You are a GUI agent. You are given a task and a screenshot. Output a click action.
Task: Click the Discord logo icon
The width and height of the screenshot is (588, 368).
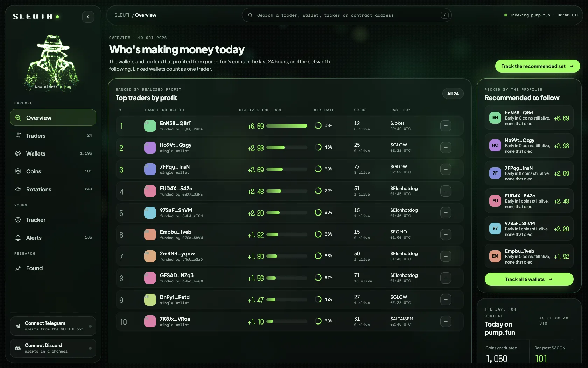pyautogui.click(x=18, y=348)
